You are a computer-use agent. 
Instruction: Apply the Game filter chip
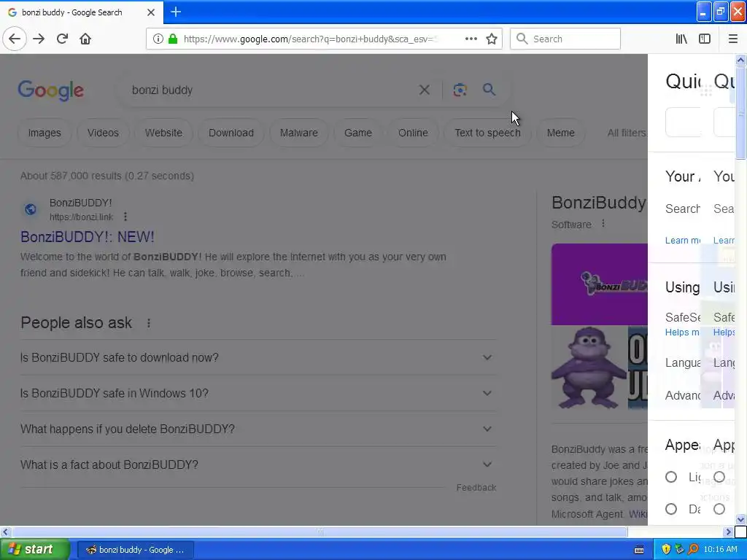point(358,133)
